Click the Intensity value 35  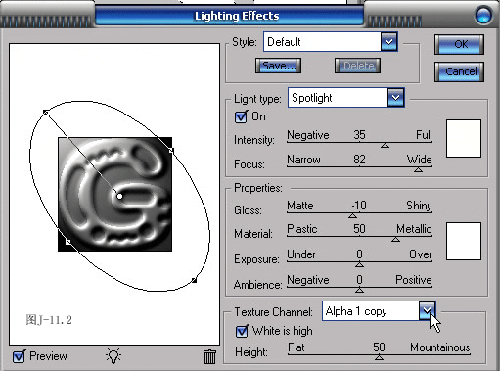(359, 135)
